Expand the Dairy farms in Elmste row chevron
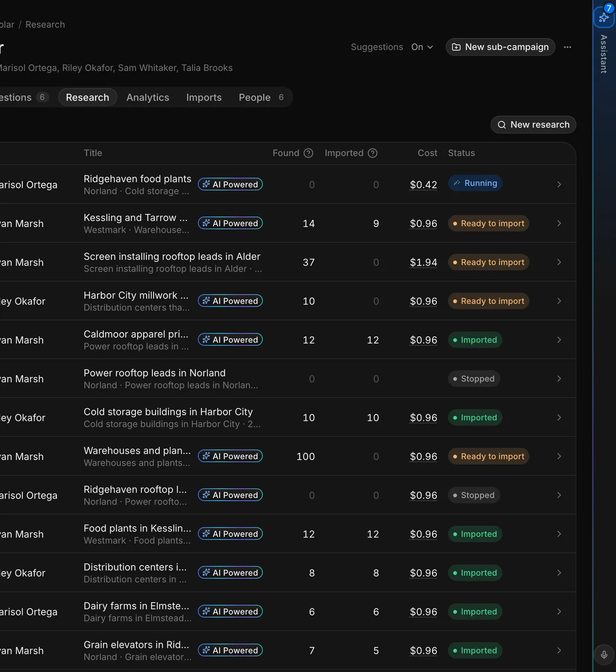 [559, 611]
